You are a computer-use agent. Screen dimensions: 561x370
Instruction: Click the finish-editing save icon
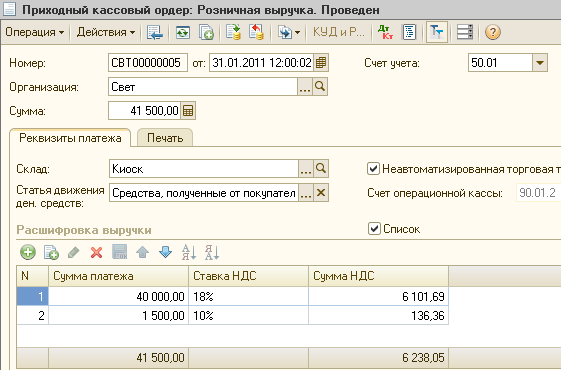point(119,252)
